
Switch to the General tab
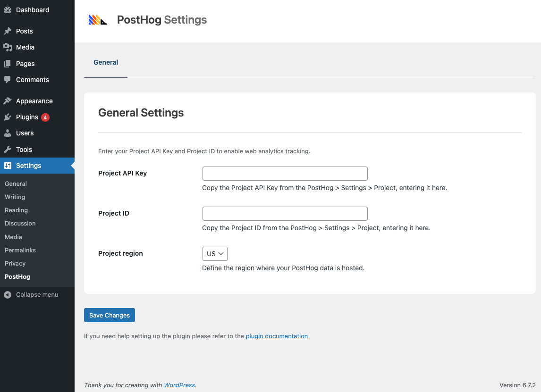click(106, 62)
